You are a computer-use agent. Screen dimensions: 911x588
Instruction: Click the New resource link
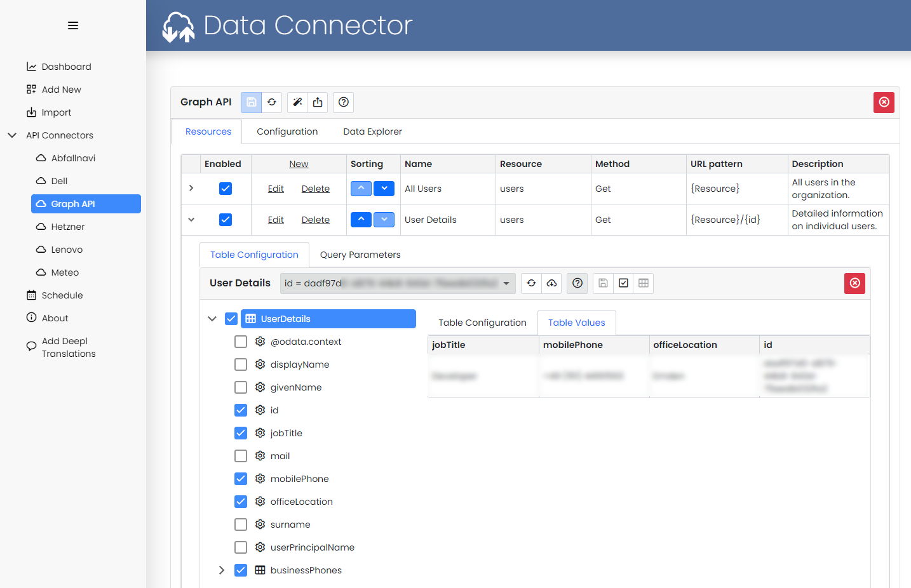[299, 164]
